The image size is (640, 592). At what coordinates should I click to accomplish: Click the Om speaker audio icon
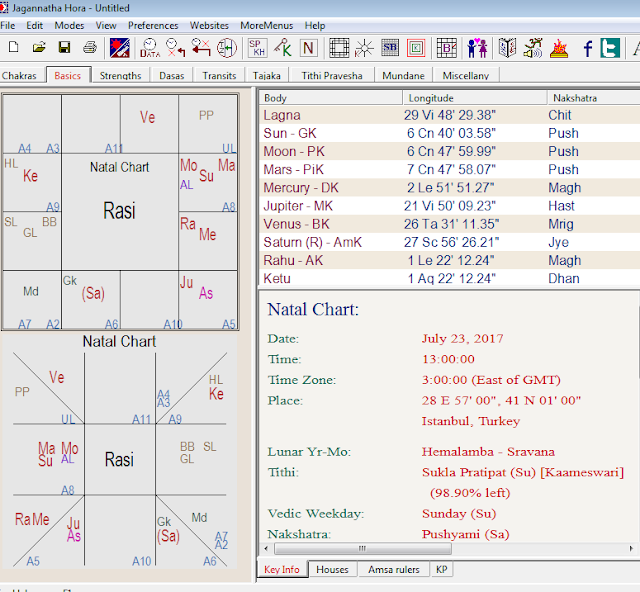pos(533,48)
